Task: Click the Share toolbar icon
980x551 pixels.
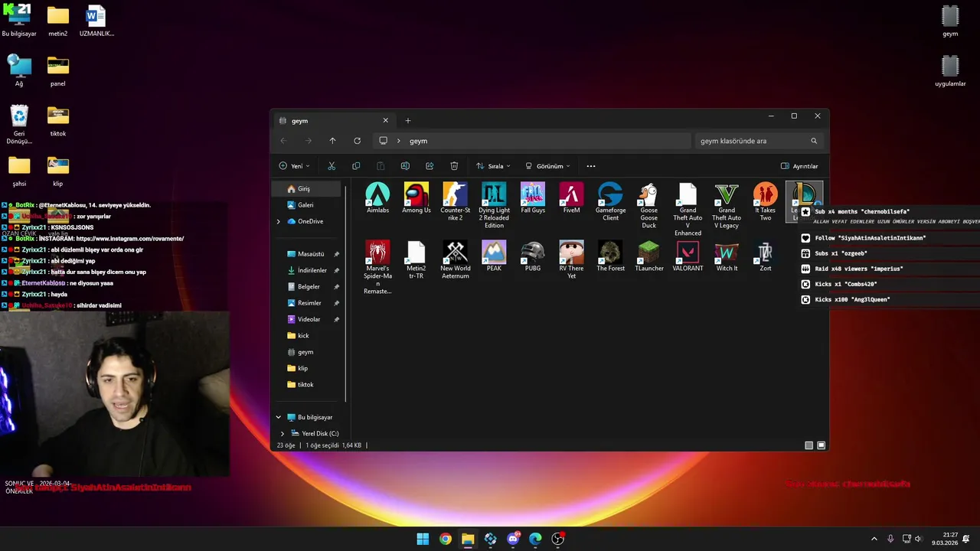Action: pyautogui.click(x=430, y=166)
